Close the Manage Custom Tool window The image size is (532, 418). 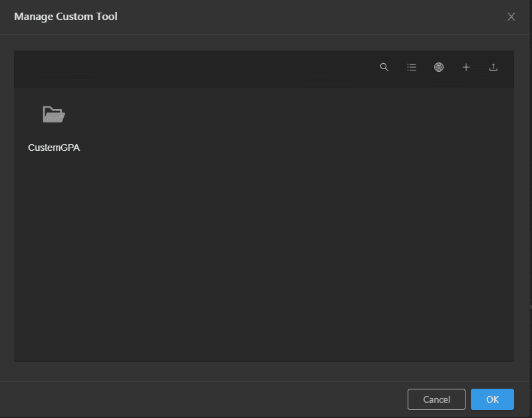pyautogui.click(x=511, y=17)
